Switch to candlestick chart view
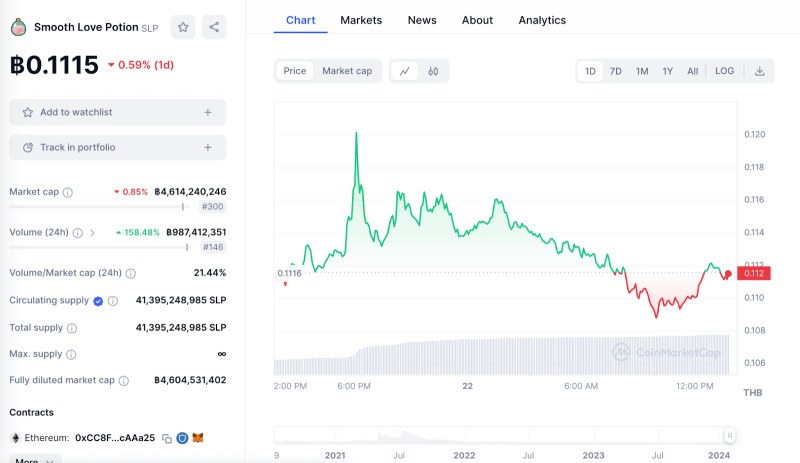 pyautogui.click(x=433, y=71)
